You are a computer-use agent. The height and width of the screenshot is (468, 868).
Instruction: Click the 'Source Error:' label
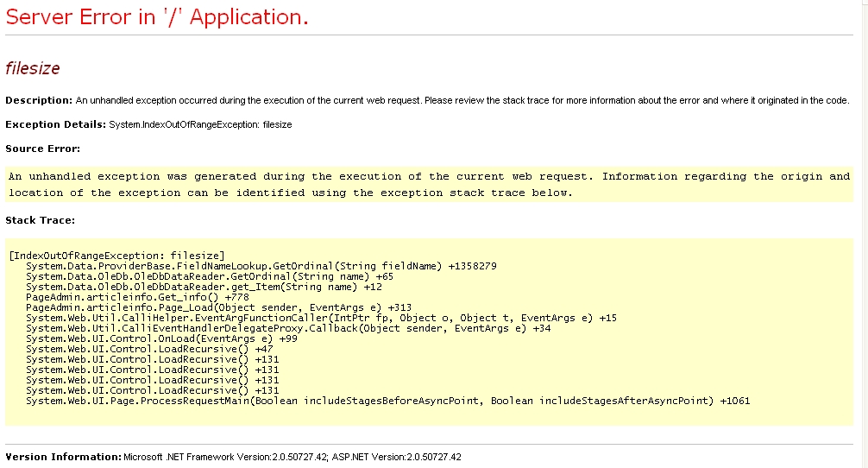coord(42,149)
